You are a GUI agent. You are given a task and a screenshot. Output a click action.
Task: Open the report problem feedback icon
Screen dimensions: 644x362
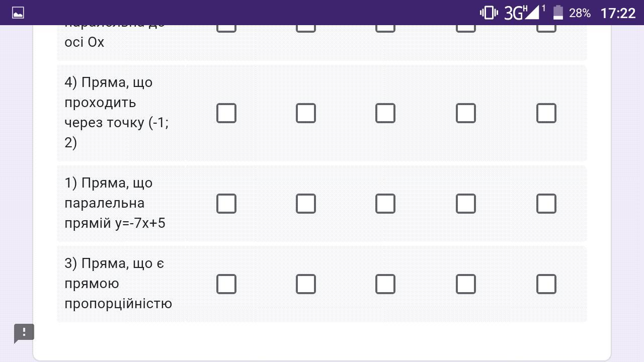click(x=24, y=333)
